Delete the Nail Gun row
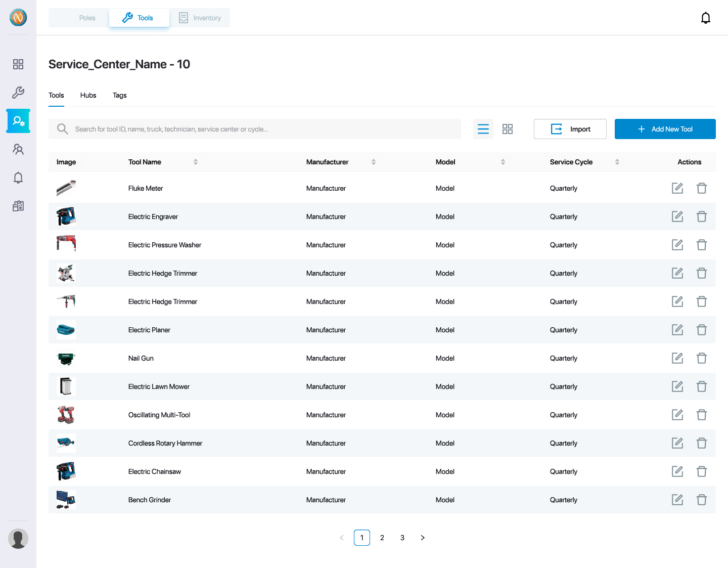This screenshot has height=568, width=728. click(702, 358)
